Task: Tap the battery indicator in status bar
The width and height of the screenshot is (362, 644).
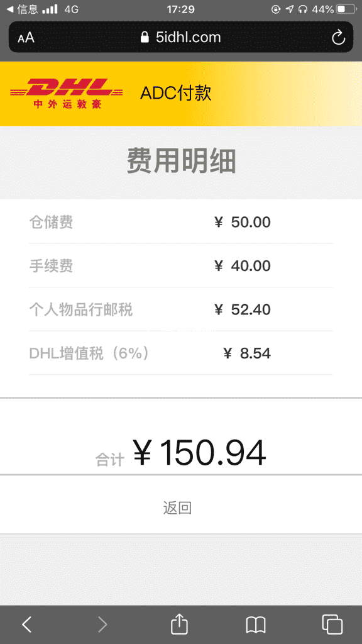Action: 346,9
